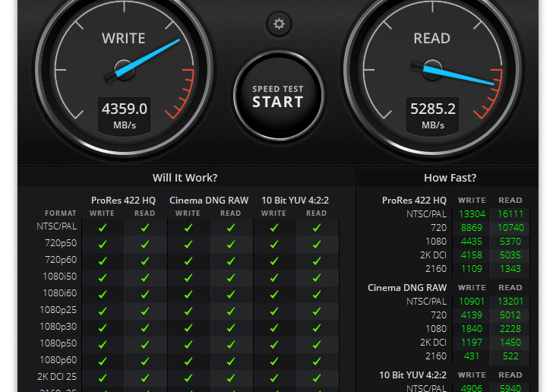This screenshot has width=556, height=392.
Task: Click the 4158 write value
Action: (472, 255)
